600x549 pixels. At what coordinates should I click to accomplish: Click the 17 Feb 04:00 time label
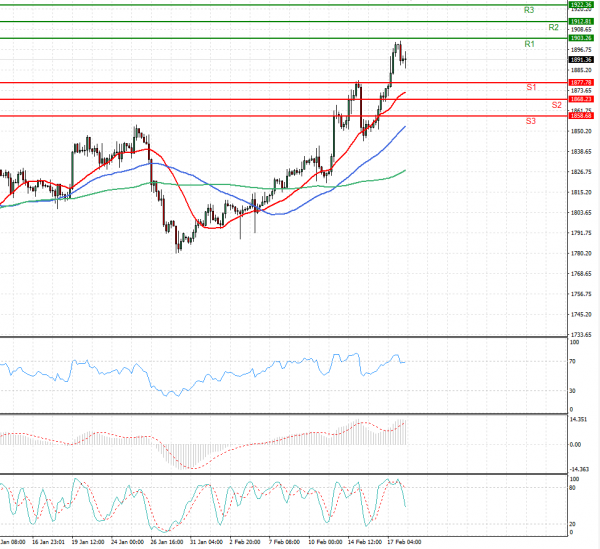(404, 542)
